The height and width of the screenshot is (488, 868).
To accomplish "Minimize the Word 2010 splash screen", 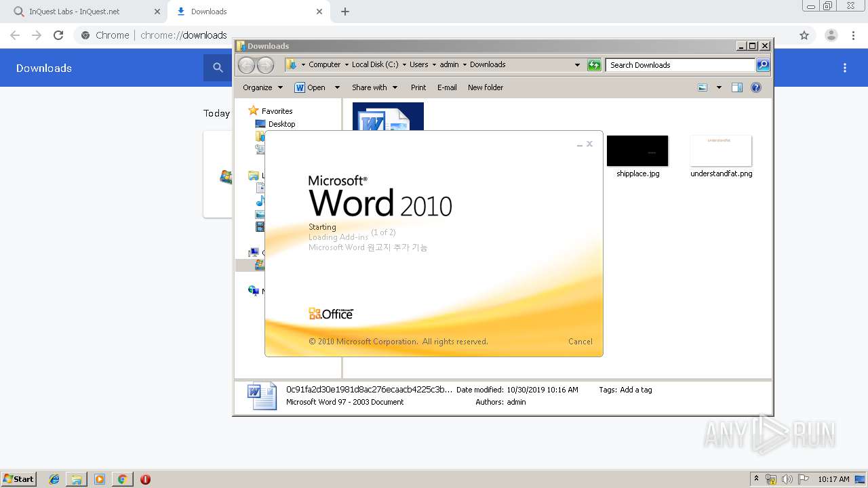I will (580, 144).
